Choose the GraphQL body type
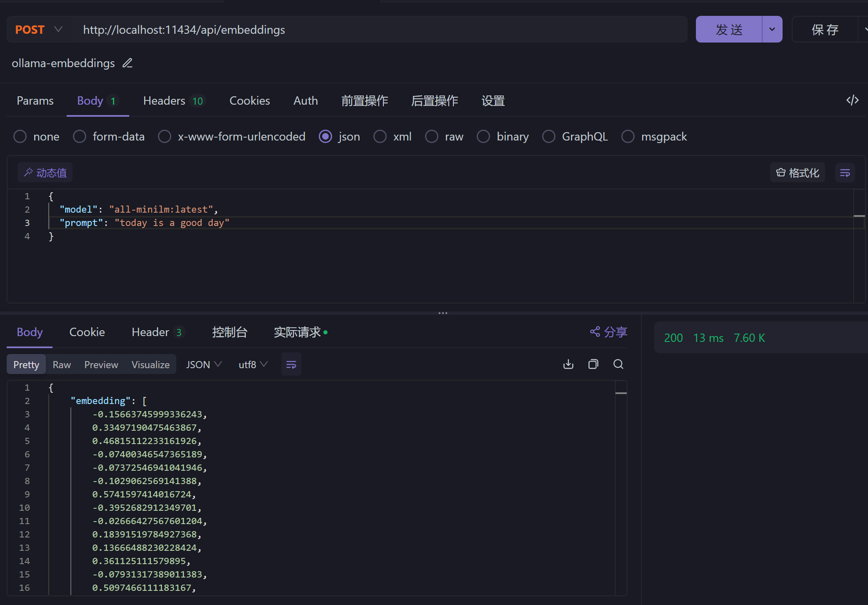The width and height of the screenshot is (868, 605). click(549, 136)
